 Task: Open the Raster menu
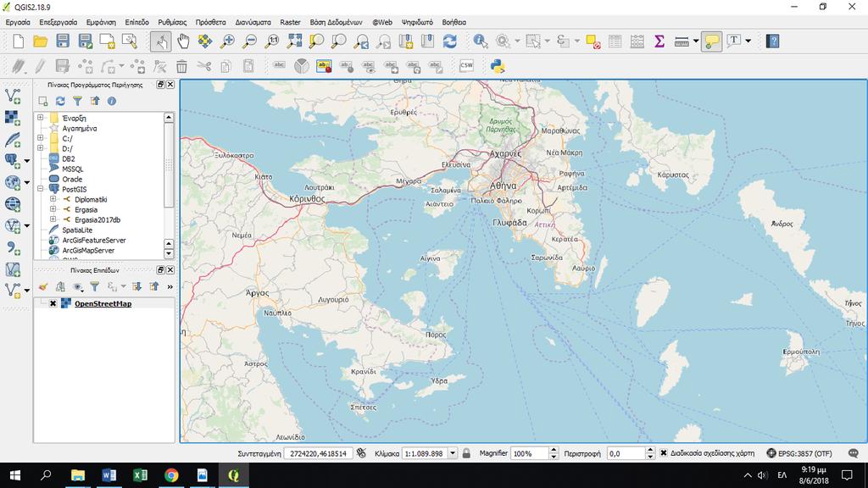[x=290, y=22]
